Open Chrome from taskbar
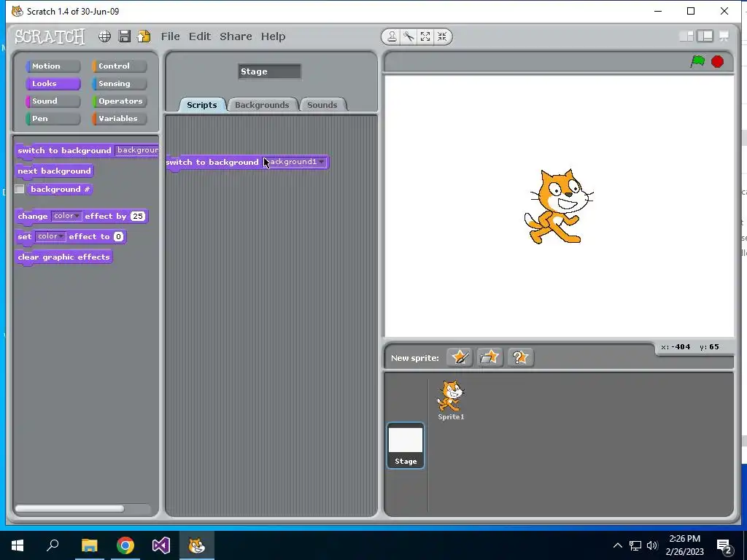Screen dimensions: 747x560 tap(125, 545)
